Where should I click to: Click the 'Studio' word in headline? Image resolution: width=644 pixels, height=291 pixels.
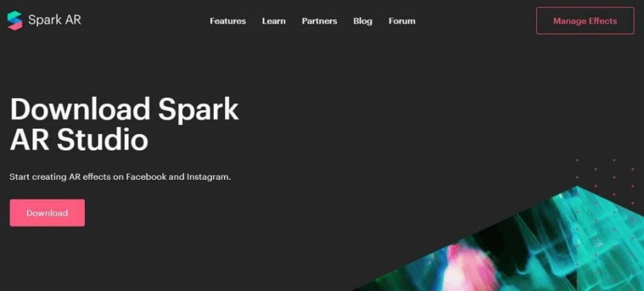point(103,140)
